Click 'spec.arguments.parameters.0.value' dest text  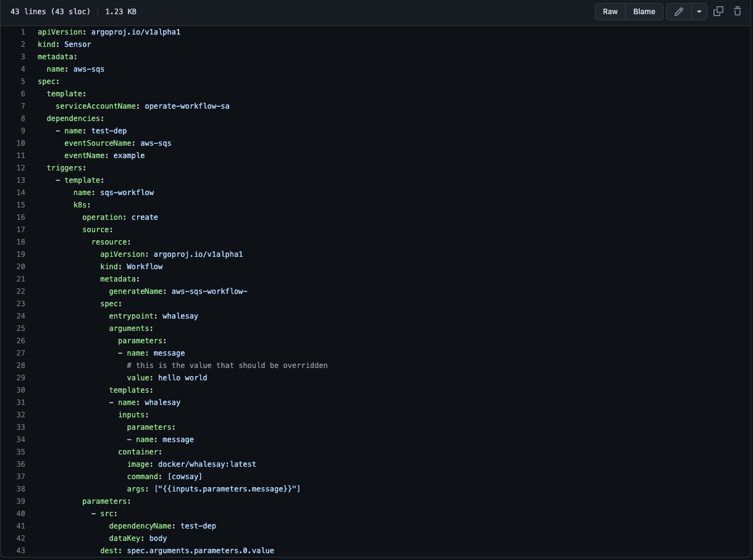(200, 551)
